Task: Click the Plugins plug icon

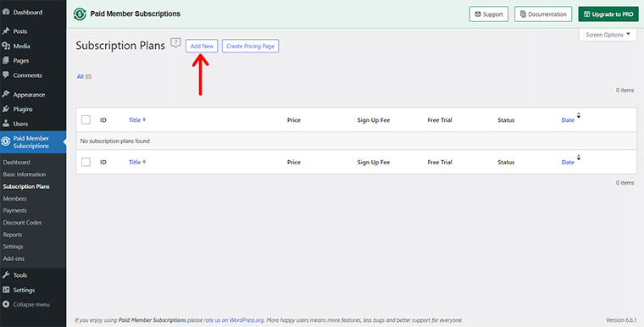Action: (6, 109)
